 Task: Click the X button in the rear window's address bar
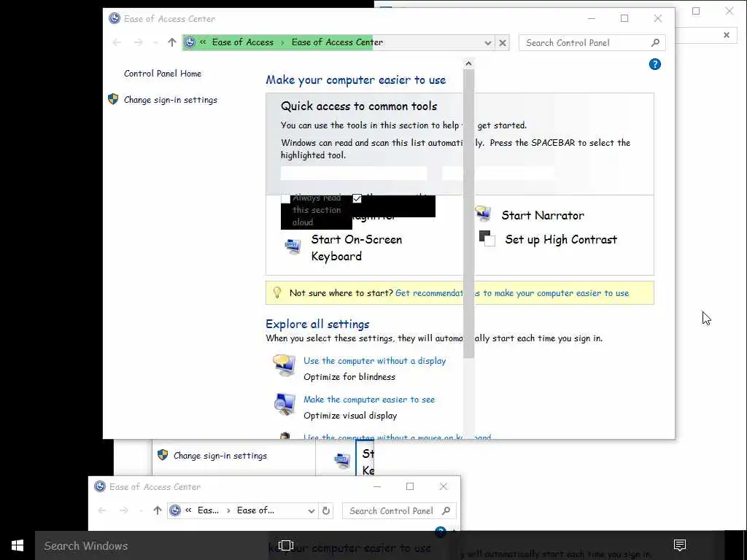click(726, 35)
